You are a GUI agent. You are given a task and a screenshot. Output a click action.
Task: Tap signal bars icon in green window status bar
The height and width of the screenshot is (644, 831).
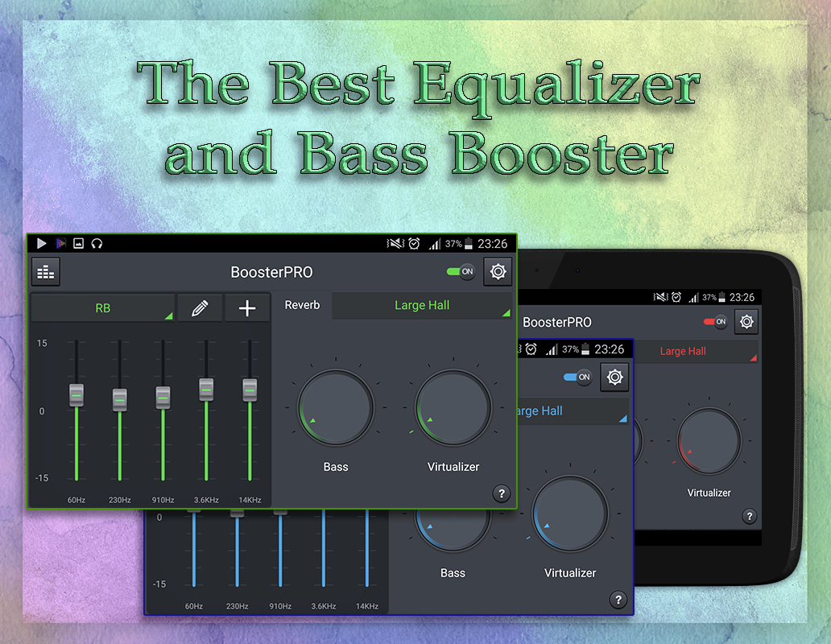coord(435,244)
